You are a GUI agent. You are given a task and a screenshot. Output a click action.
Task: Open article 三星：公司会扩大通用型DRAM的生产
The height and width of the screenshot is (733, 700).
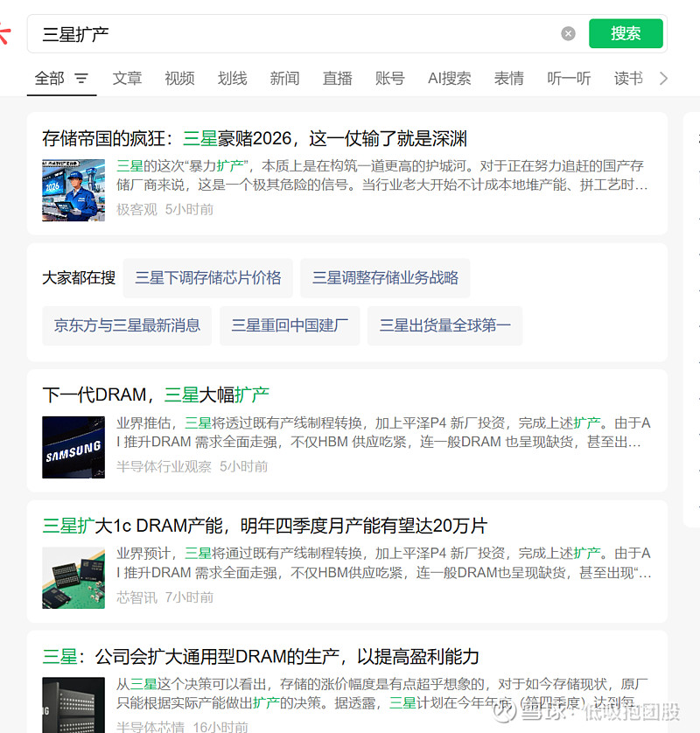[261, 657]
